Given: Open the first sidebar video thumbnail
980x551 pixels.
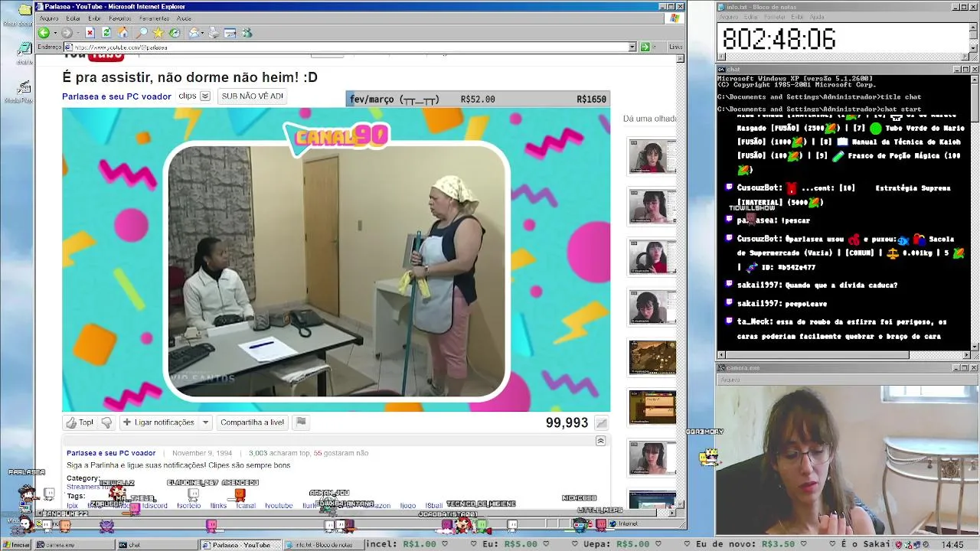Looking at the screenshot, I should [652, 157].
